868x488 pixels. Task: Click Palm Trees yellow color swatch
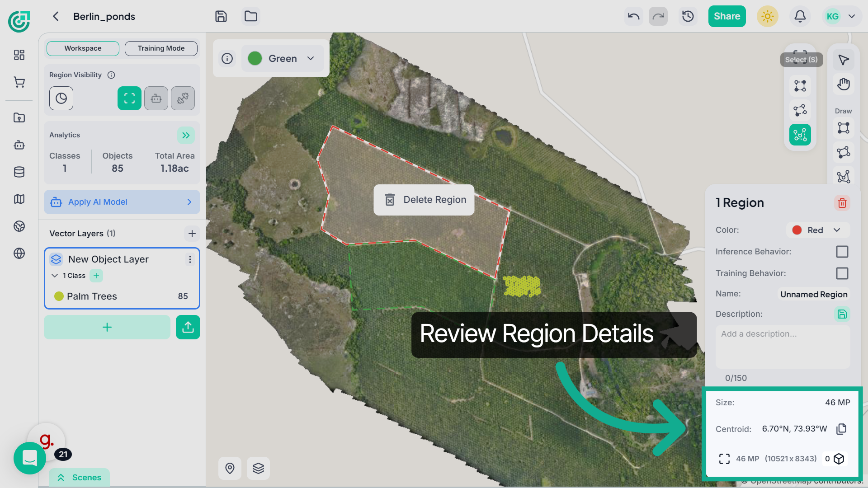point(59,296)
